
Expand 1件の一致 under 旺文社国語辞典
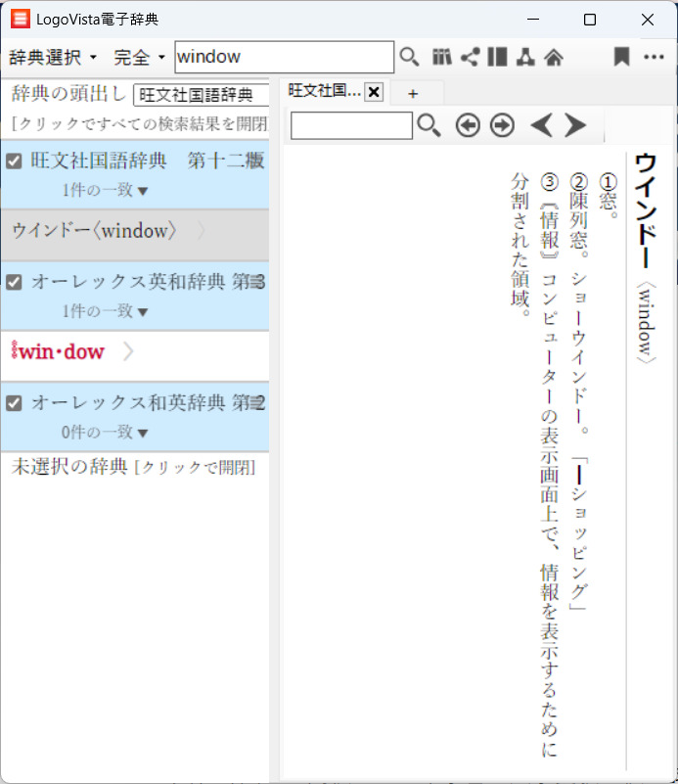(105, 190)
